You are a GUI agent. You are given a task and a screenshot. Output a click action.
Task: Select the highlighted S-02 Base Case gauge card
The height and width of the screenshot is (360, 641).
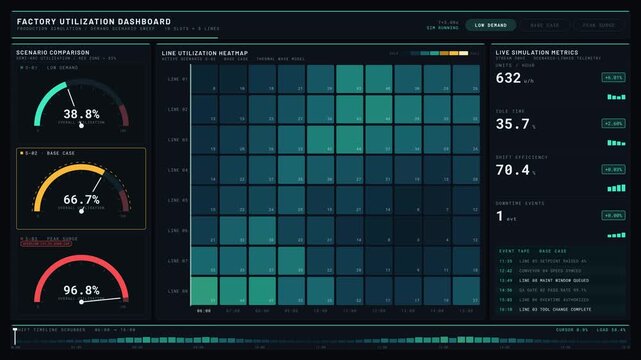coord(81,188)
